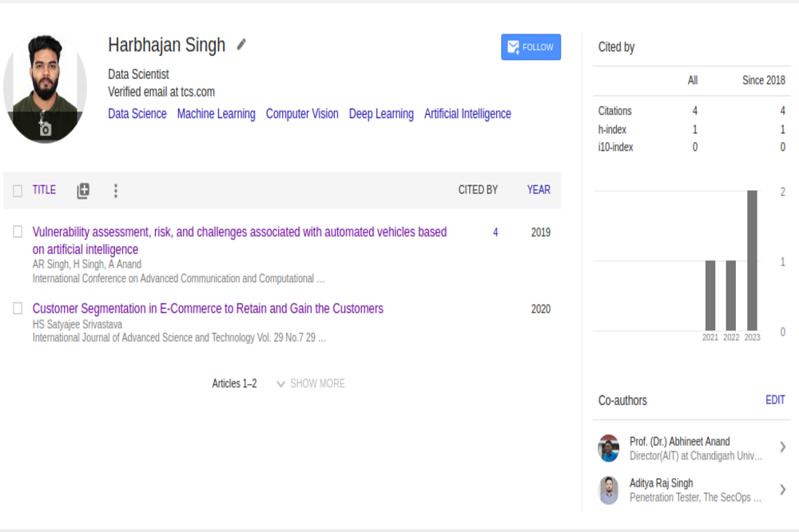Click the pencil icon to edit profile name
The image size is (799, 532).
[241, 45]
